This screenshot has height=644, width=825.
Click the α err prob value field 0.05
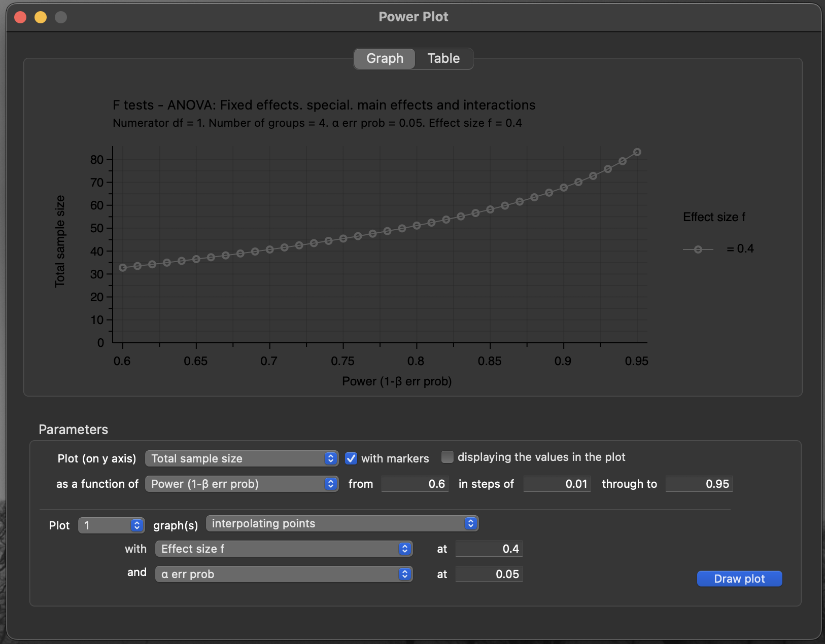click(489, 574)
